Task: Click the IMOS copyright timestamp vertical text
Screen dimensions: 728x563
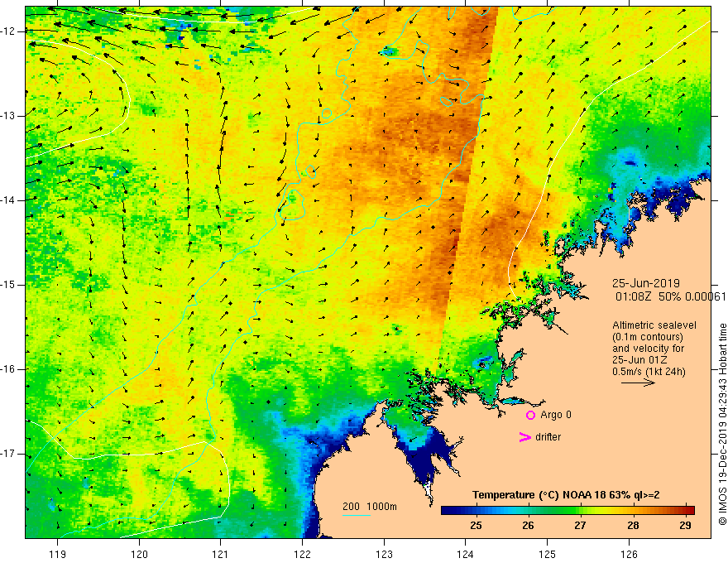Action: [722, 425]
